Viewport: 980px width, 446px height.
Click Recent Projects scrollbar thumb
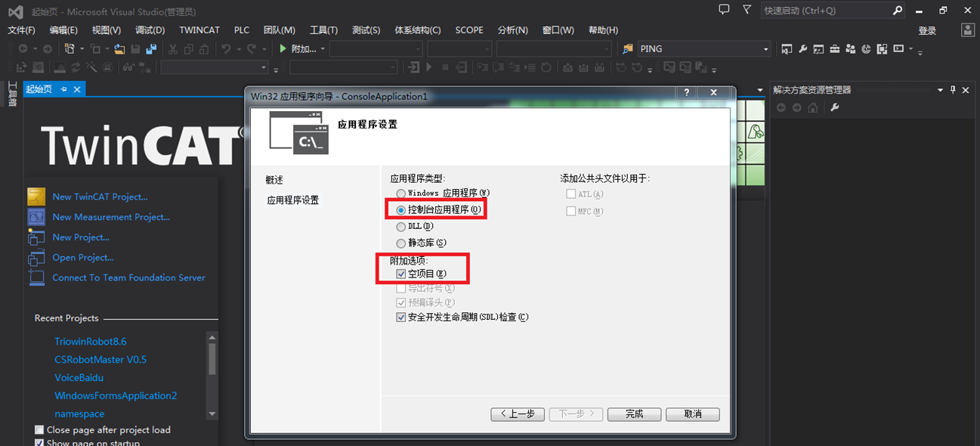pyautogui.click(x=212, y=360)
